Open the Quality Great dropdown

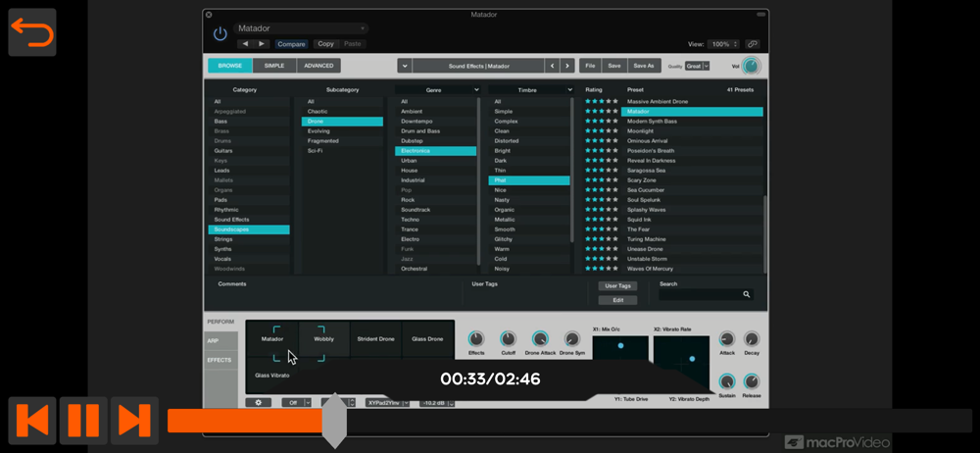[697, 66]
